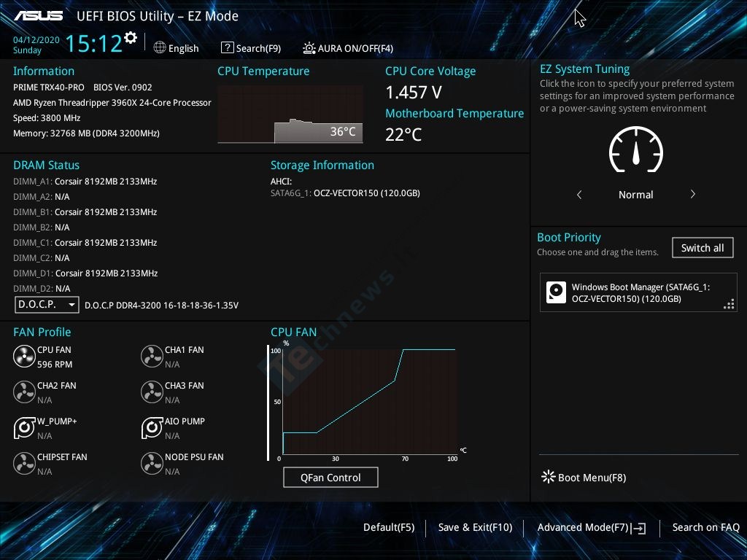Click the Boot Menu star icon
The image size is (747, 560).
point(549,477)
